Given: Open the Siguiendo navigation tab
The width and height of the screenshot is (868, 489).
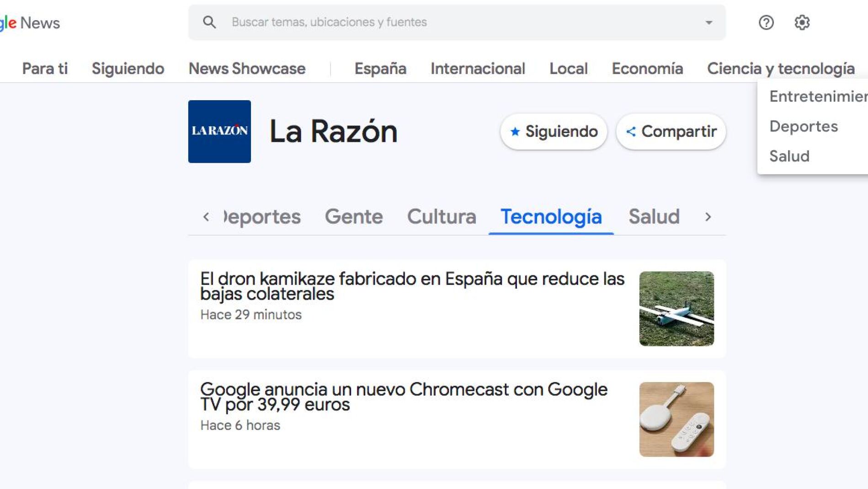Looking at the screenshot, I should 128,69.
